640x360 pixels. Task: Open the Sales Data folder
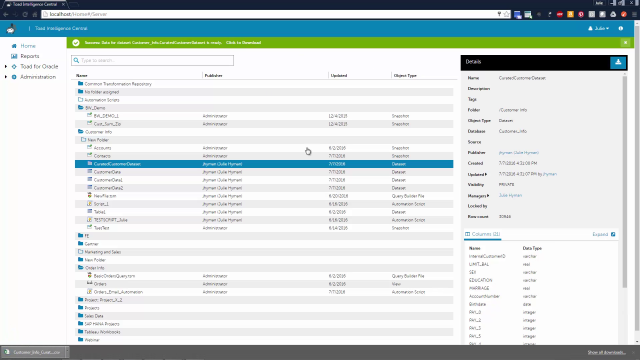(x=93, y=316)
